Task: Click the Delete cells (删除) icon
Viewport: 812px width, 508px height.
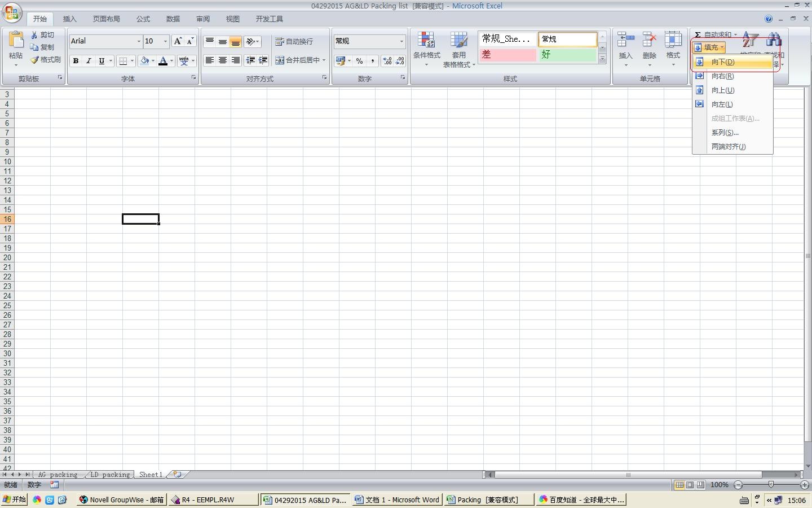Action: (650, 45)
